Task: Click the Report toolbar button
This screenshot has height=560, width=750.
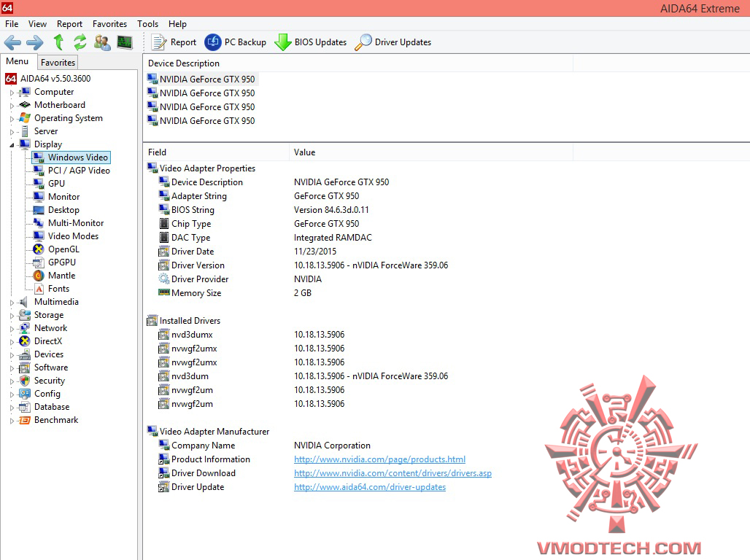Action: 174,42
